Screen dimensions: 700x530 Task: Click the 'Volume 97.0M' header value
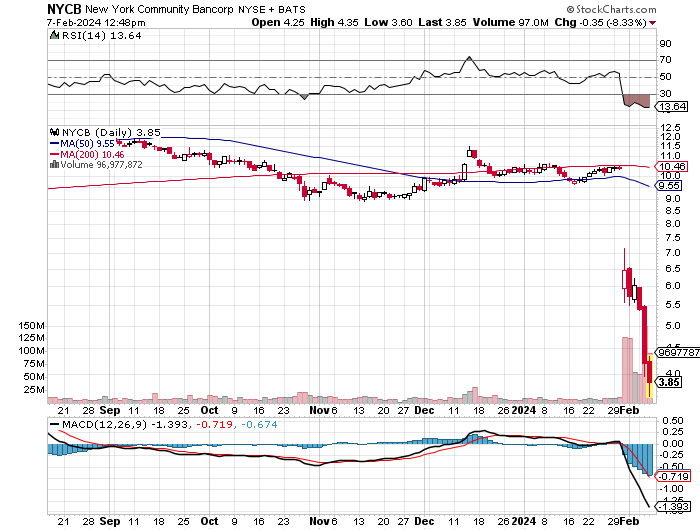510,22
